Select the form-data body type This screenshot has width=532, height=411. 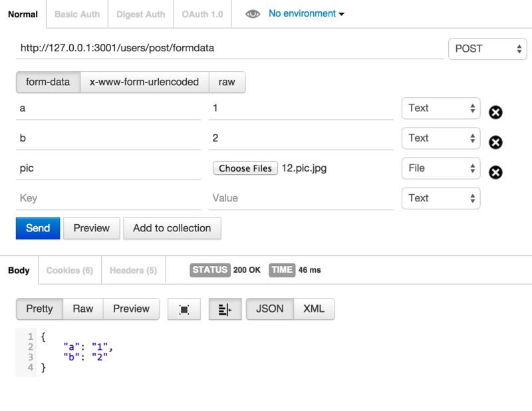tap(48, 82)
